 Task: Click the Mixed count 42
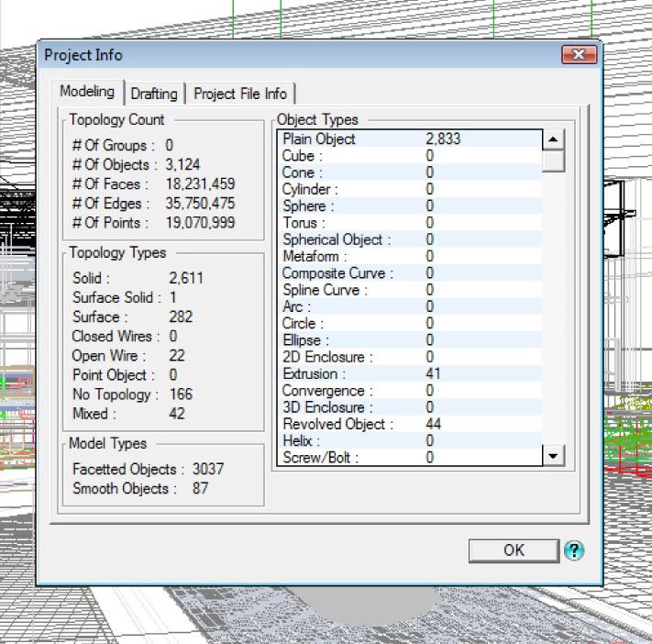[x=177, y=414]
